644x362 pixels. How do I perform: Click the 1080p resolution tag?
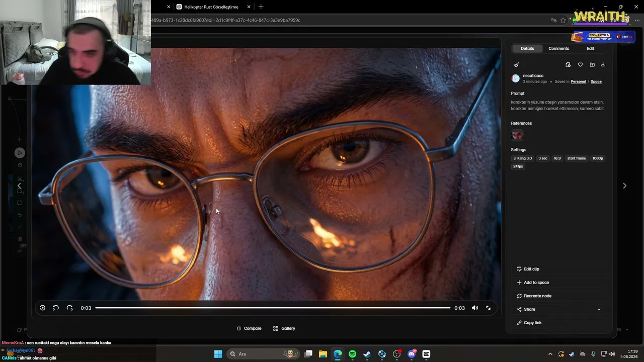click(x=598, y=158)
